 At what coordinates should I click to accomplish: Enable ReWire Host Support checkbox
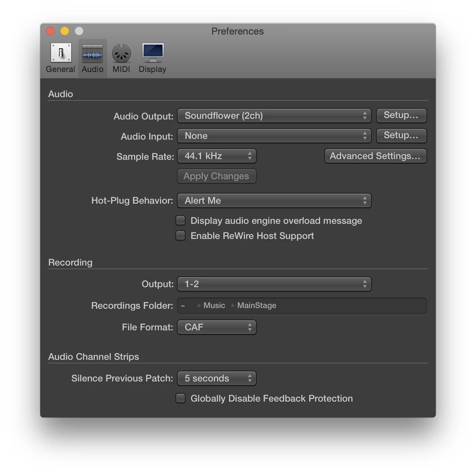point(180,235)
